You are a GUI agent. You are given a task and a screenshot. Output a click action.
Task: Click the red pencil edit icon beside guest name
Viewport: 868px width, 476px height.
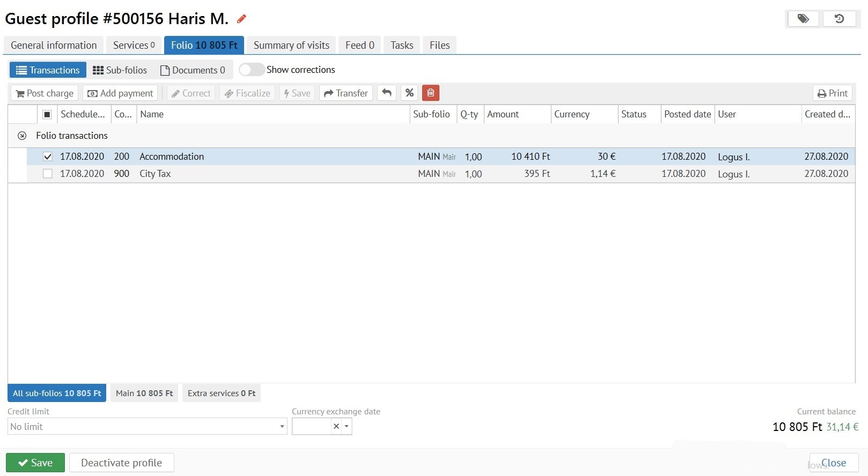241,19
